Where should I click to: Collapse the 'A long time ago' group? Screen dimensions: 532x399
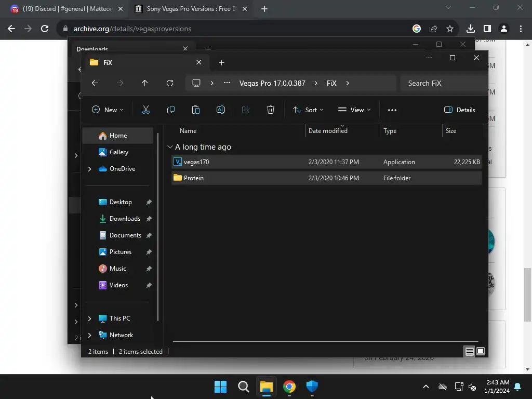(x=170, y=147)
